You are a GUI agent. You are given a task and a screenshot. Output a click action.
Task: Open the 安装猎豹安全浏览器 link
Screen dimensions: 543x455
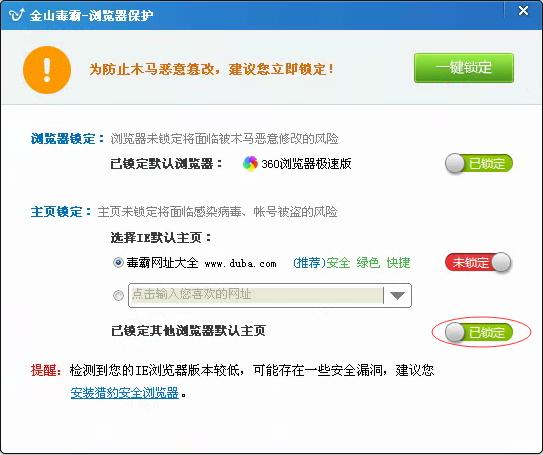coord(125,393)
